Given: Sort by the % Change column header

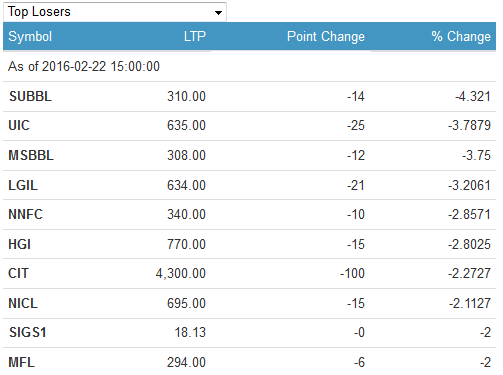Looking at the screenshot, I should pyautogui.click(x=461, y=36).
